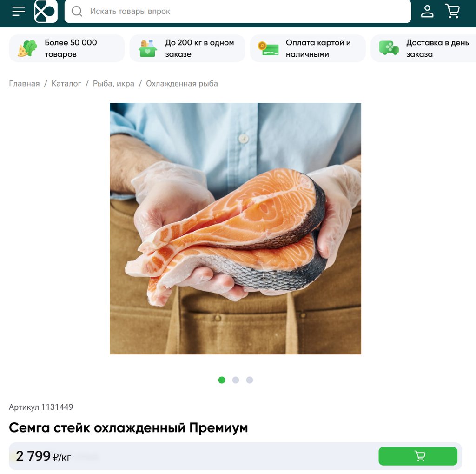Click the salmon steak product photo

point(235,228)
